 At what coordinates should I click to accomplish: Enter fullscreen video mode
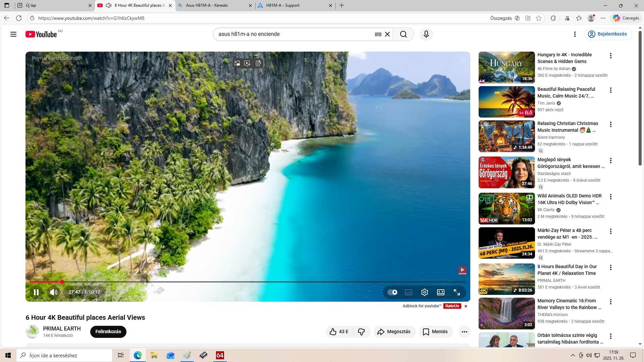pyautogui.click(x=457, y=292)
